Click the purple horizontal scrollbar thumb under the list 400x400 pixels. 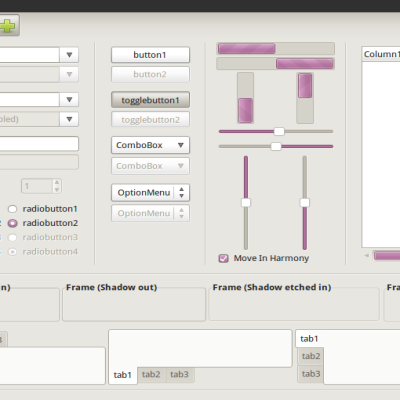[387, 256]
